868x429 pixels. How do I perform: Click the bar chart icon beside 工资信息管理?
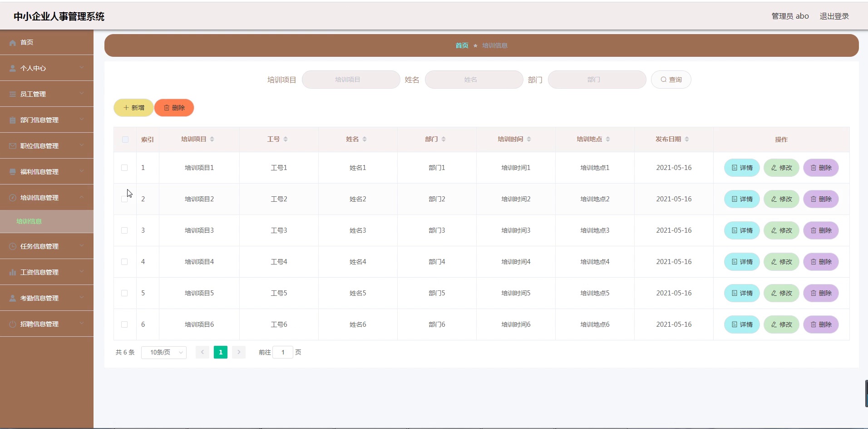(13, 273)
